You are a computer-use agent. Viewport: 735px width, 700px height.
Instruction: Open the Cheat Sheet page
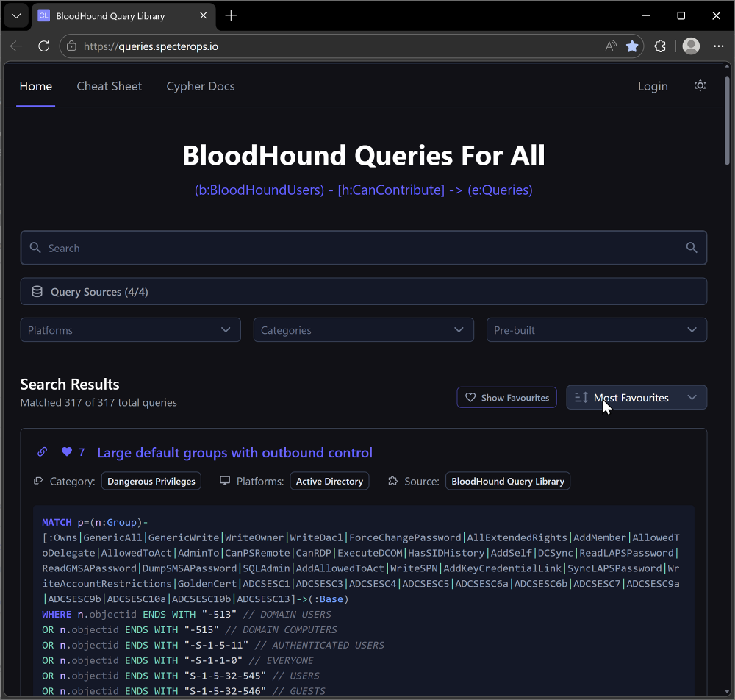(110, 86)
